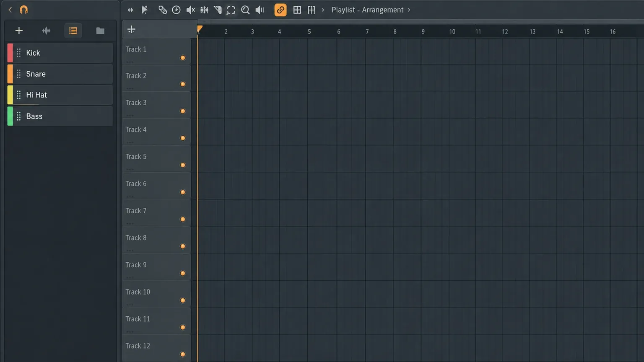Toggle the Track 10 mute dot
644x362 pixels.
pos(183,300)
